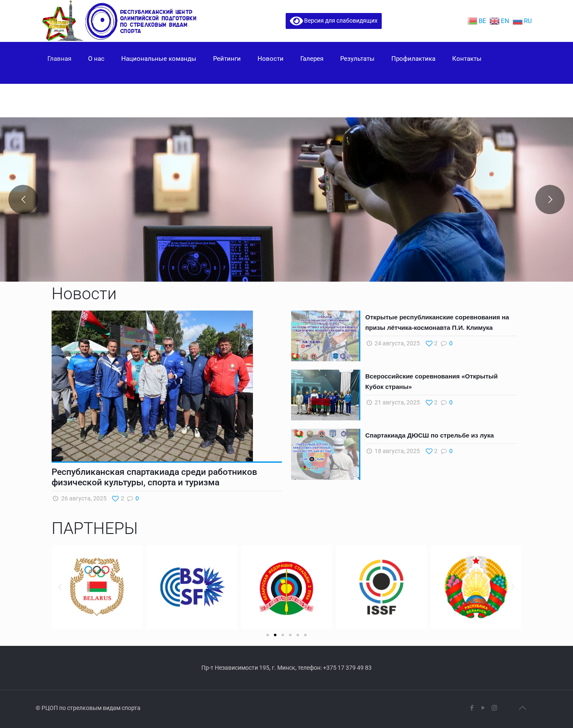Open the Республиканская спартакиада group photo
Image resolution: width=573 pixels, height=728 pixels.
(152, 386)
